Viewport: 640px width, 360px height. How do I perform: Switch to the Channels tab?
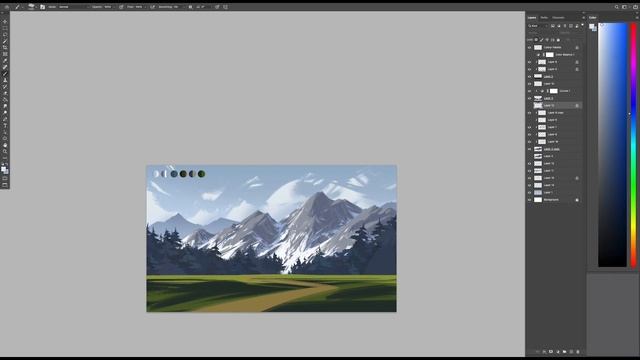pos(558,18)
